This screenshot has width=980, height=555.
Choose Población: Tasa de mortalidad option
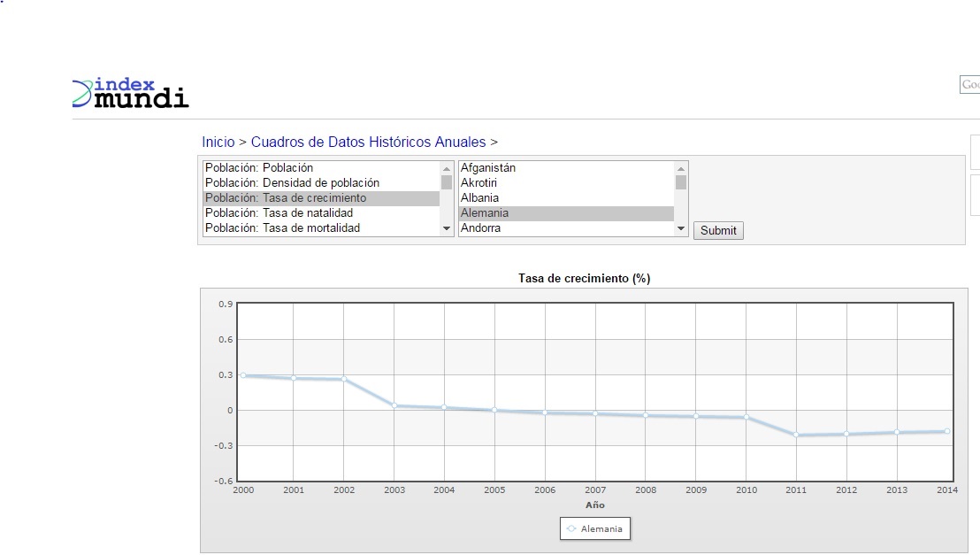[x=282, y=228]
